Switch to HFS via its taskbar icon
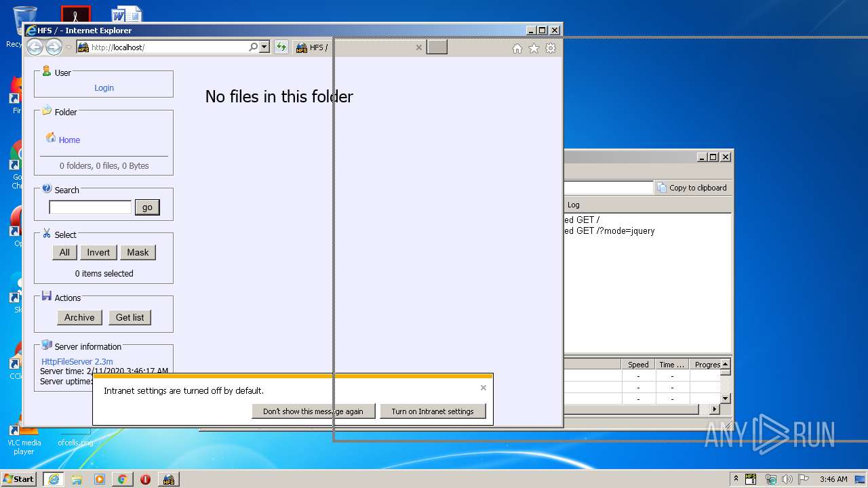The height and width of the screenshot is (488, 868). click(169, 479)
